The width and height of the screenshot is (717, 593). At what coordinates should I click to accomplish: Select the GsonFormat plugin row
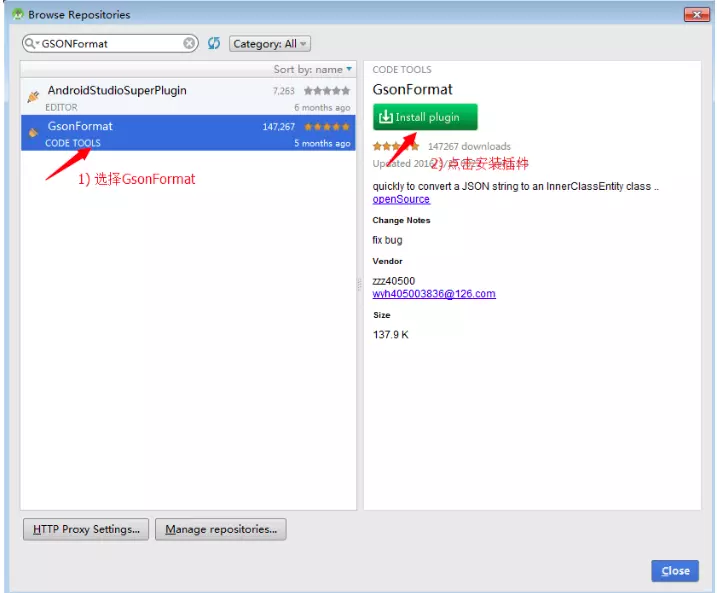tap(188, 133)
